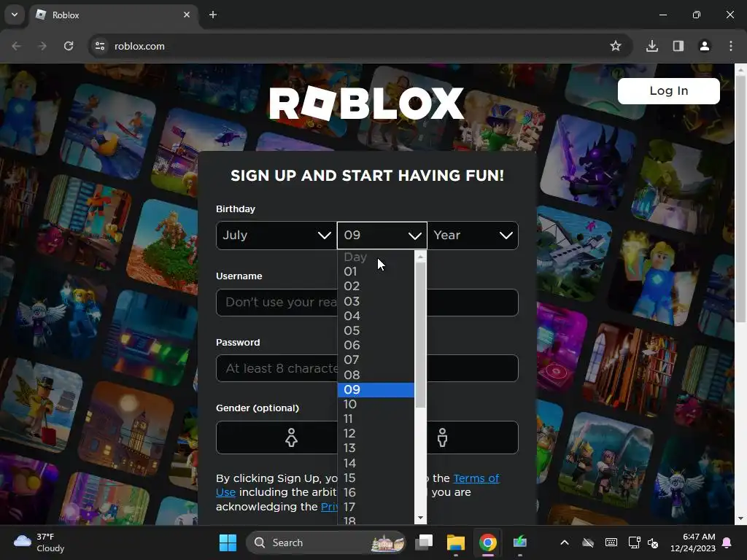Open the weather widget showing 37°F Cloudy
This screenshot has width=747, height=560.
[x=39, y=542]
